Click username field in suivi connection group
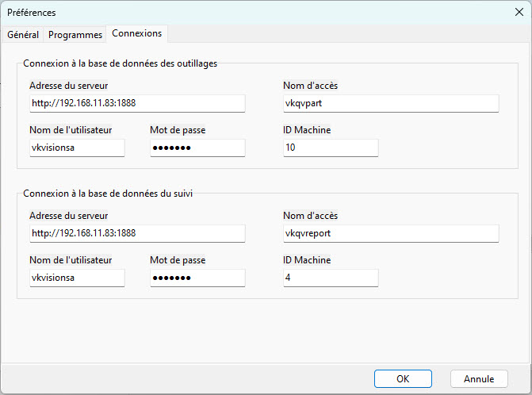 click(76, 278)
